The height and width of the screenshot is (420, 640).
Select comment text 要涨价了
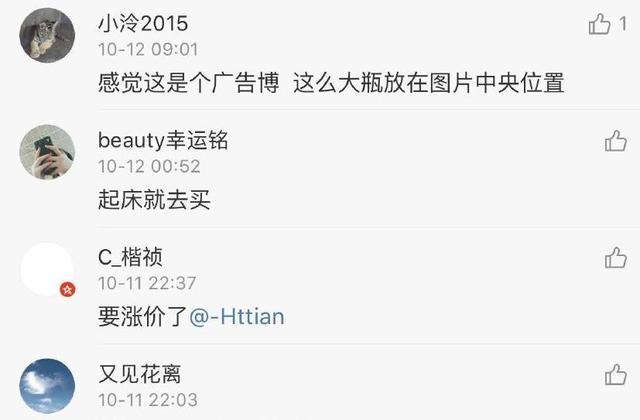click(142, 317)
